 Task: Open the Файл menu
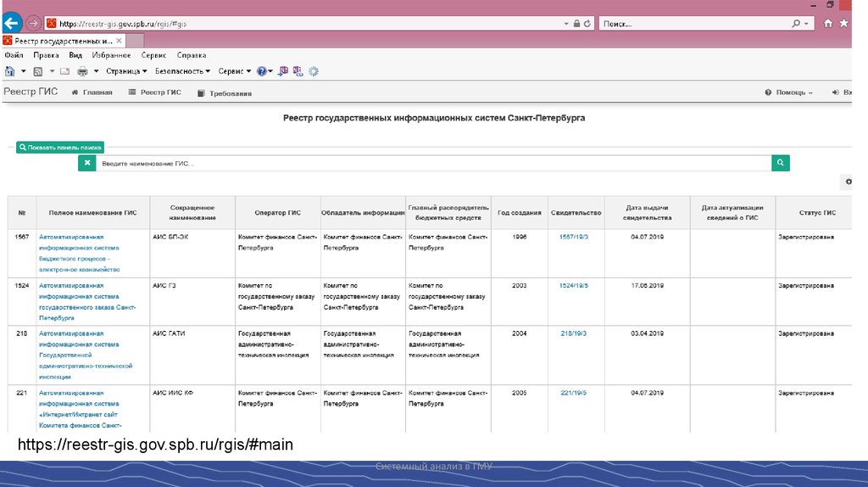(13, 55)
